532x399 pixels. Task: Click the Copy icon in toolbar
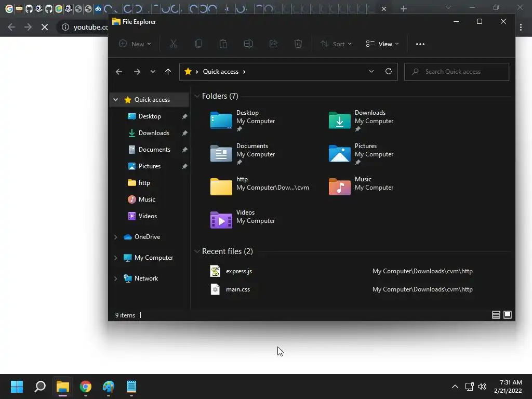[198, 44]
